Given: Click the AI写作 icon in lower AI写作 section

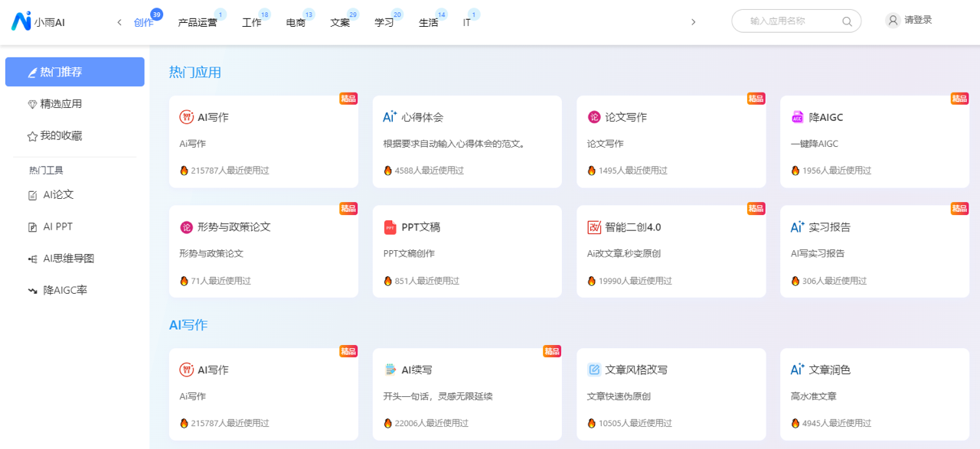Looking at the screenshot, I should click(186, 369).
